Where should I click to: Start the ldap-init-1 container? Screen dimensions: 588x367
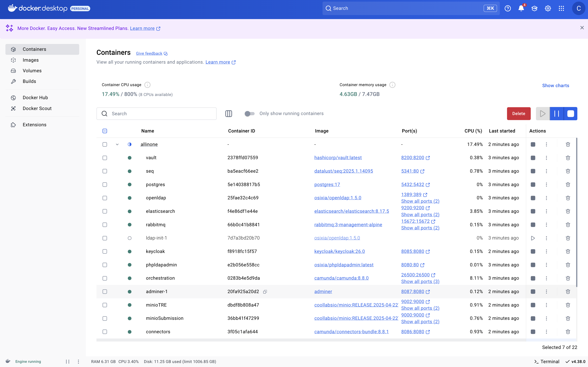pyautogui.click(x=533, y=238)
